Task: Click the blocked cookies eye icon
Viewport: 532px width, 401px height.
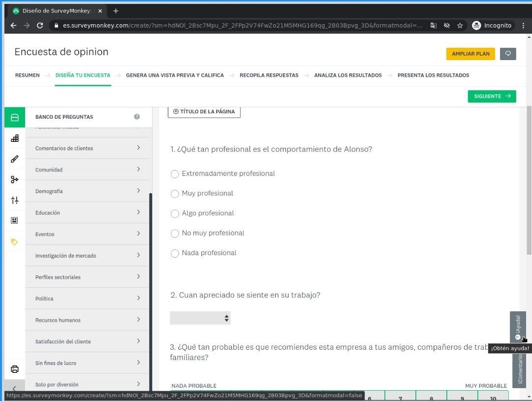Action: (x=447, y=26)
